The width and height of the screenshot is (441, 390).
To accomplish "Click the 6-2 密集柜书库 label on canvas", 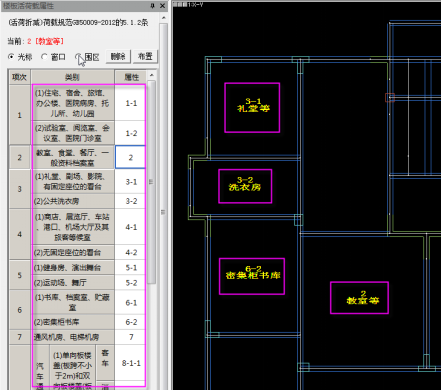I will tap(253, 273).
